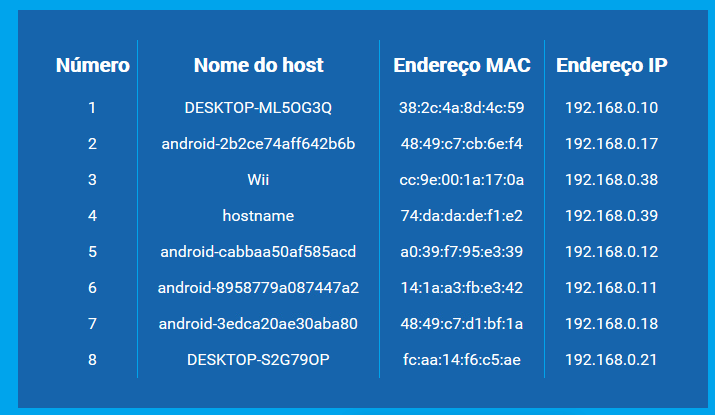This screenshot has height=415, width=715.
Task: Click the Nome do host column header
Action: coord(259,65)
